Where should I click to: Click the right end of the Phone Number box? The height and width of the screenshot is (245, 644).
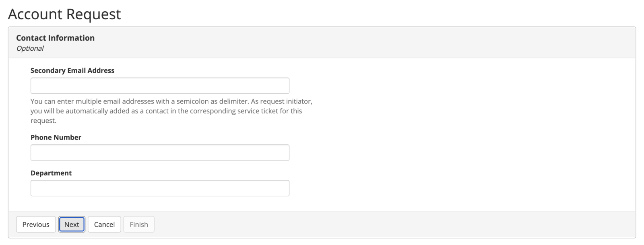tap(282, 153)
